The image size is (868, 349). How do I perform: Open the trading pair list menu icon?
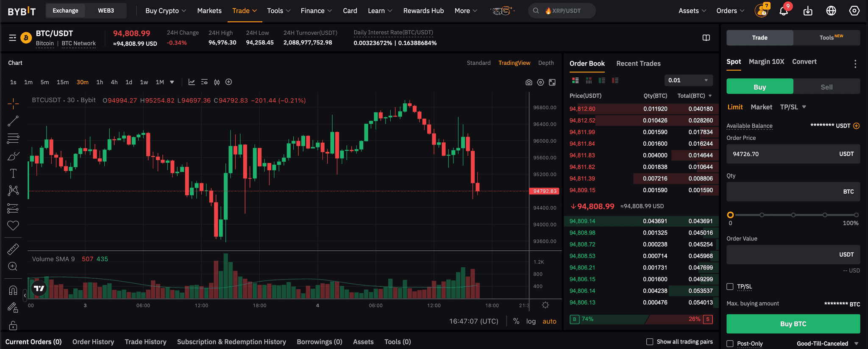13,38
